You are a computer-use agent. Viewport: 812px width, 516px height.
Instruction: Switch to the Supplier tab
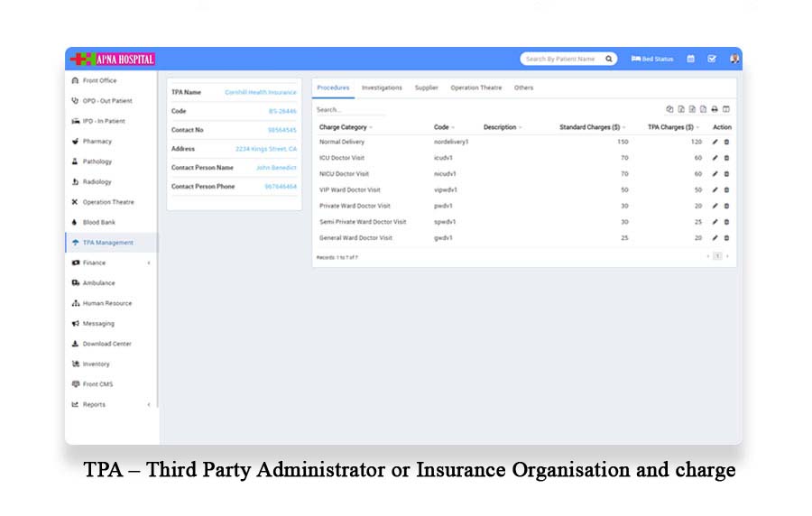pyautogui.click(x=426, y=88)
